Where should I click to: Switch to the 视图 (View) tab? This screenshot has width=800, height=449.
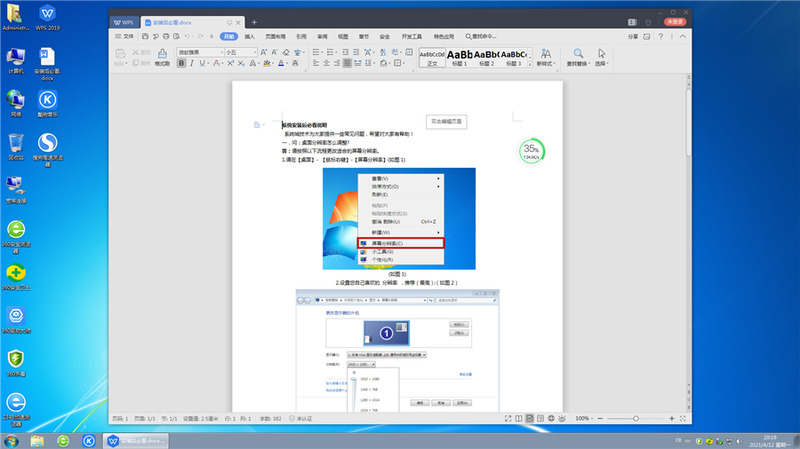click(x=343, y=36)
